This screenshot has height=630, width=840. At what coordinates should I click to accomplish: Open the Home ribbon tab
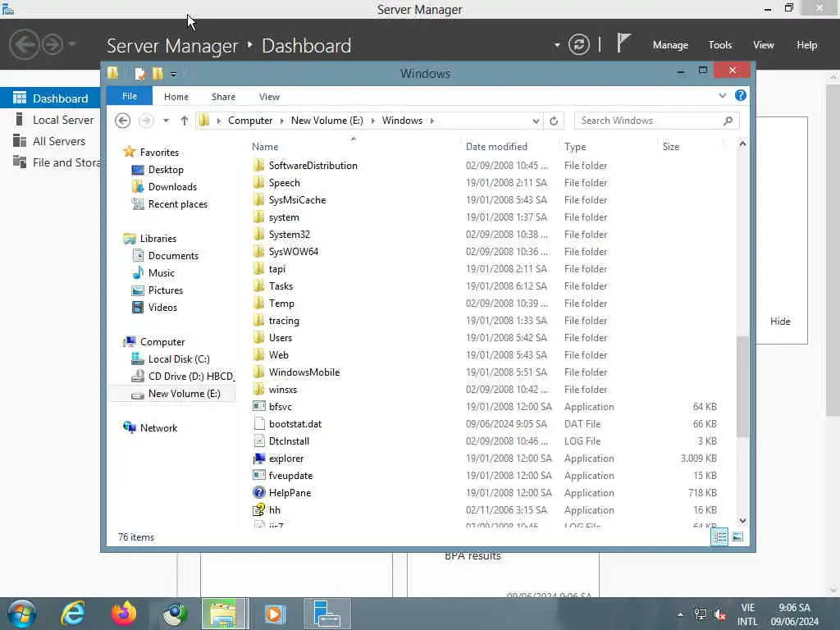point(176,97)
